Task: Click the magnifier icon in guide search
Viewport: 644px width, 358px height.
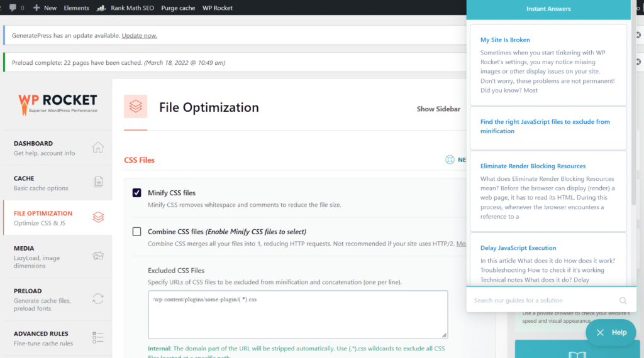Action: pos(623,300)
